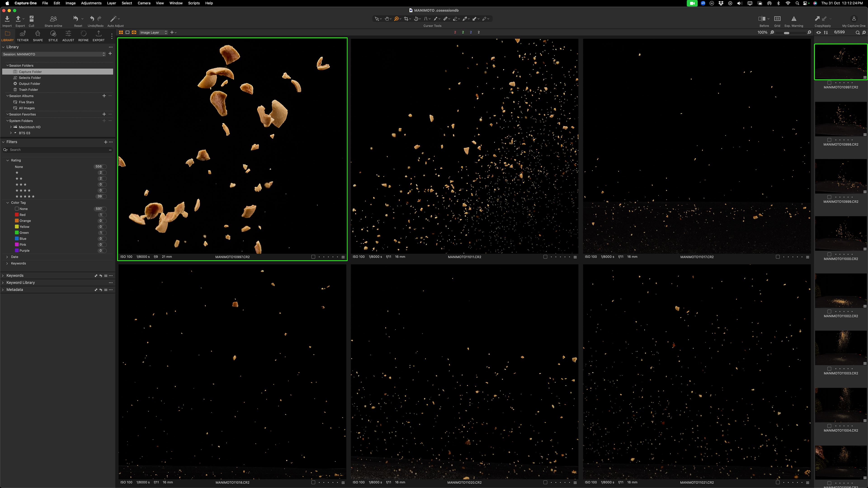868x488 pixels.
Task: Select the Annotation pencil cursor tool
Action: pos(485,19)
